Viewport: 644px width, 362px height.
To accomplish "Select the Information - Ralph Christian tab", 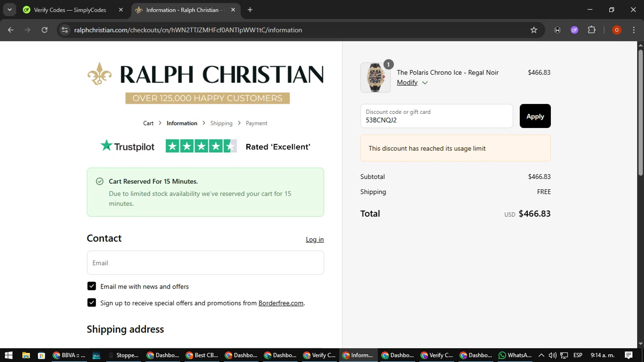I will pos(184,10).
